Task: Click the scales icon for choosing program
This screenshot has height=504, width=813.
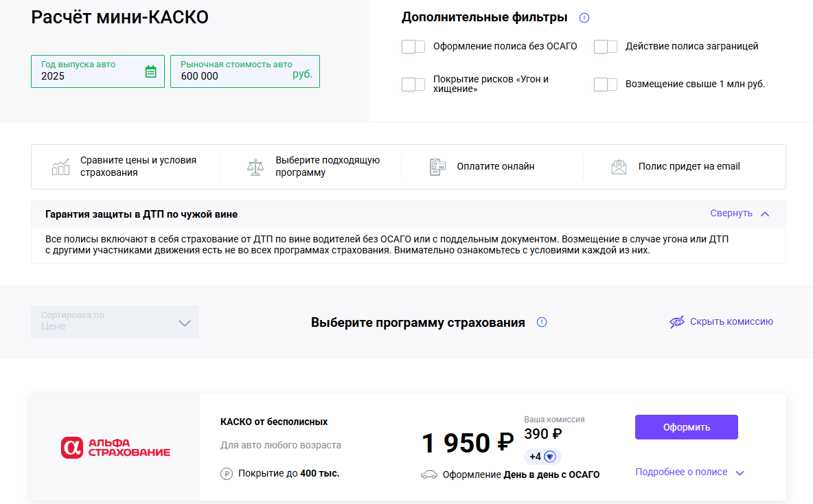Action: point(255,167)
